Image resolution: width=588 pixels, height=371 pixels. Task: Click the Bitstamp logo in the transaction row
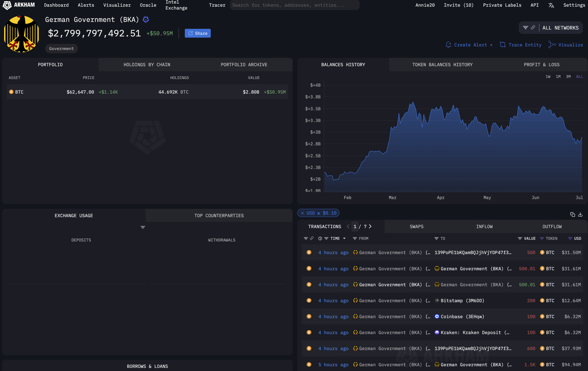pos(437,300)
